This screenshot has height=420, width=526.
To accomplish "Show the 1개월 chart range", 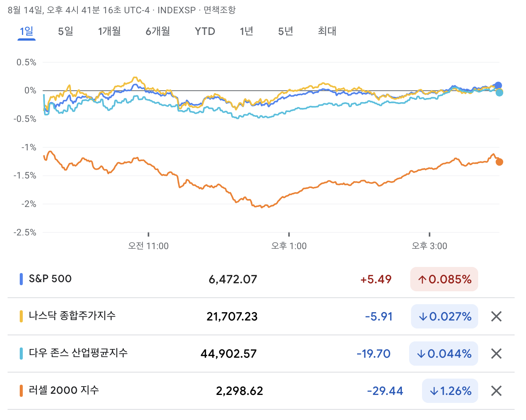I will pyautogui.click(x=109, y=31).
